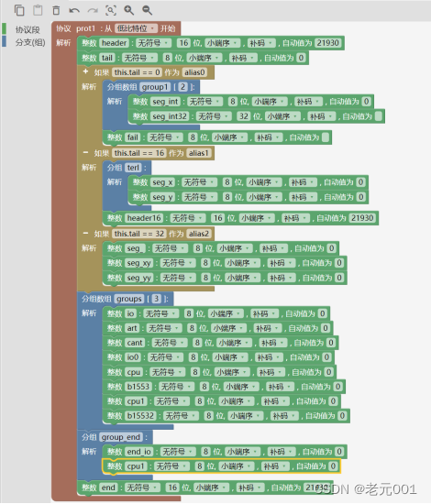The image size is (431, 504).
Task: Click the trash delete icon
Action: 56,10
